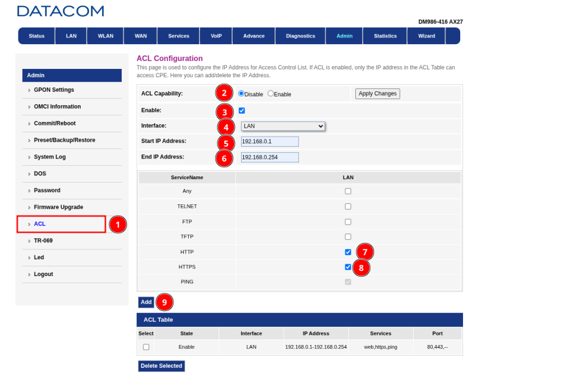Image resolution: width=574 pixels, height=392 pixels.
Task: Open GPON Settings in the sidebar
Action: 54,90
